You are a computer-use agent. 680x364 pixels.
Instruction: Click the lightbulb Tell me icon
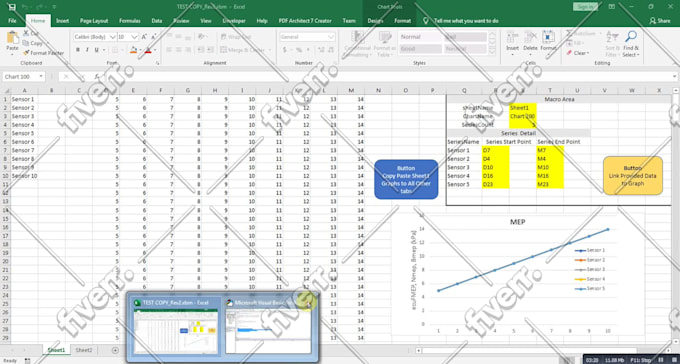[x=426, y=20]
